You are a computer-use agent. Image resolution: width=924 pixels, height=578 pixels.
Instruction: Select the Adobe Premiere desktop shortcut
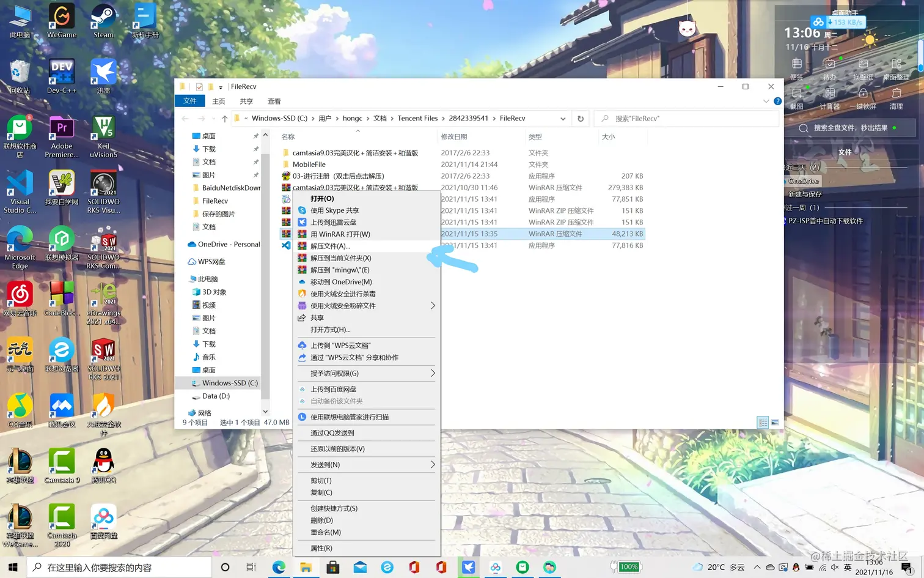coord(62,136)
